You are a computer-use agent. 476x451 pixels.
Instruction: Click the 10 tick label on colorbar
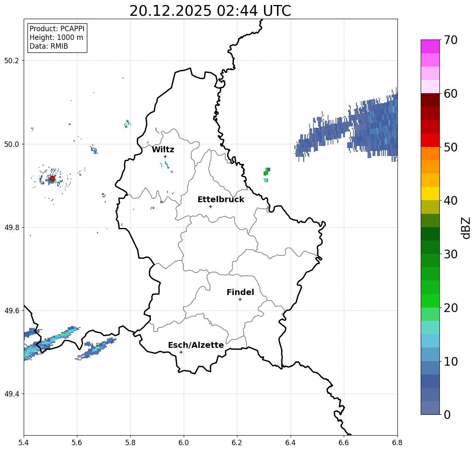point(451,361)
